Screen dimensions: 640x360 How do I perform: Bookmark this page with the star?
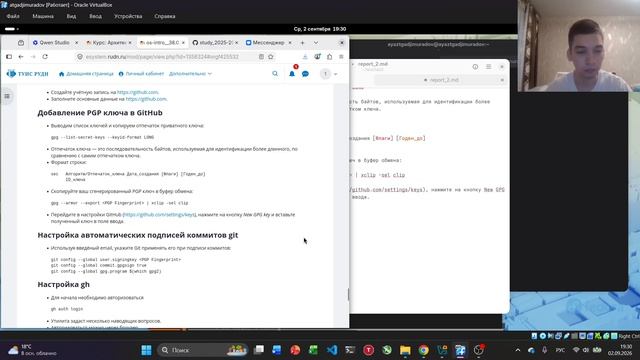tap(271, 57)
